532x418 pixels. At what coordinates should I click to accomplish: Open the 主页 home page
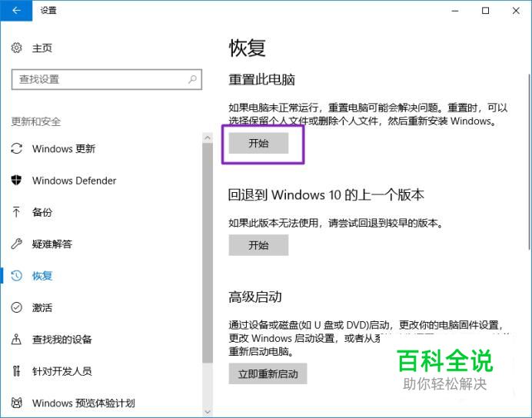pos(42,48)
